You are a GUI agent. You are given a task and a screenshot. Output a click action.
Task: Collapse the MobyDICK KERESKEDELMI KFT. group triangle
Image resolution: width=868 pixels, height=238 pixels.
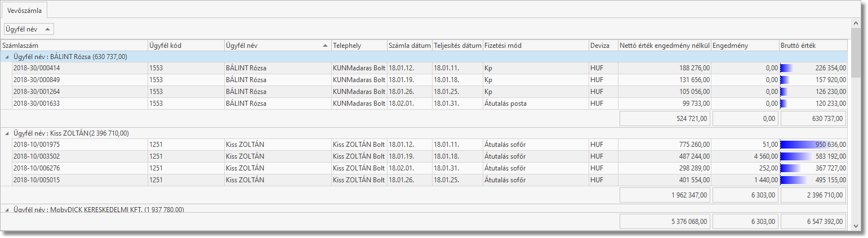point(7,210)
